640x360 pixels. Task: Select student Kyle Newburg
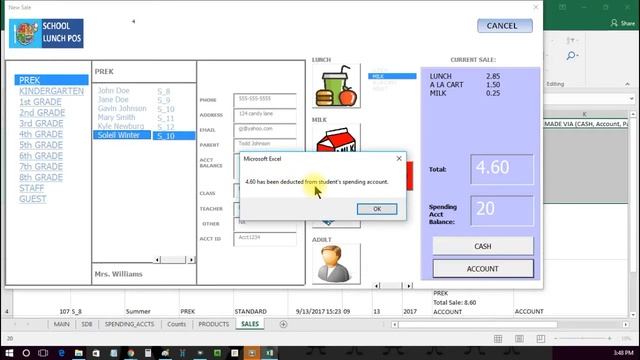pos(121,127)
